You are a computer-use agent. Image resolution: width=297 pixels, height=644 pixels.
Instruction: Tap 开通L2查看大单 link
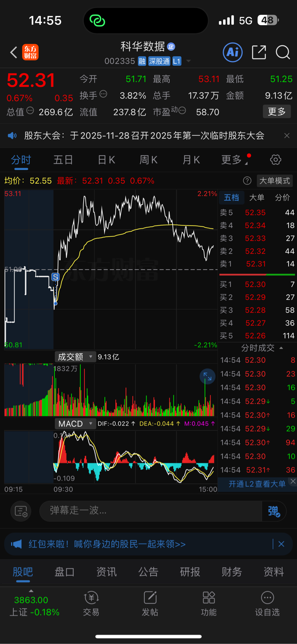[x=257, y=484]
